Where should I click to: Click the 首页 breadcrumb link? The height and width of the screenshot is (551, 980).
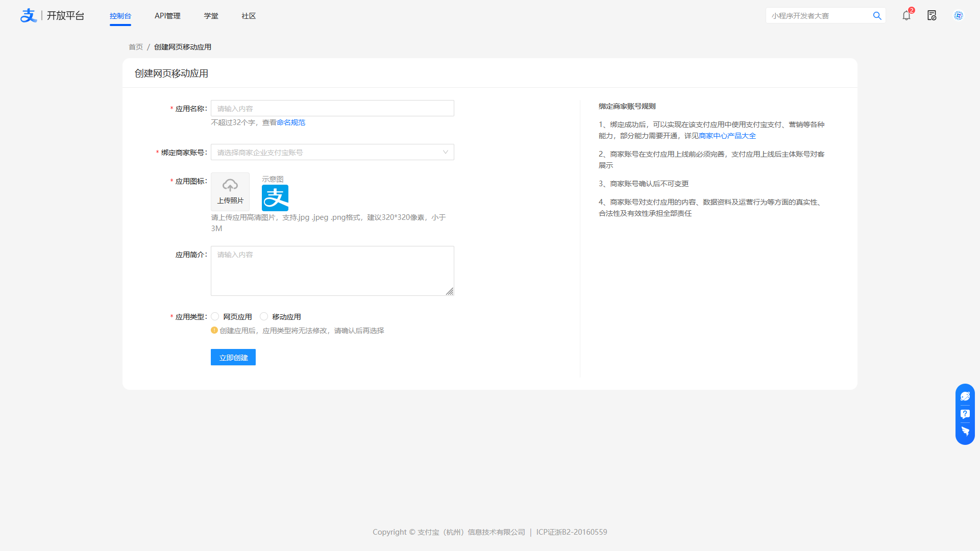click(x=136, y=47)
